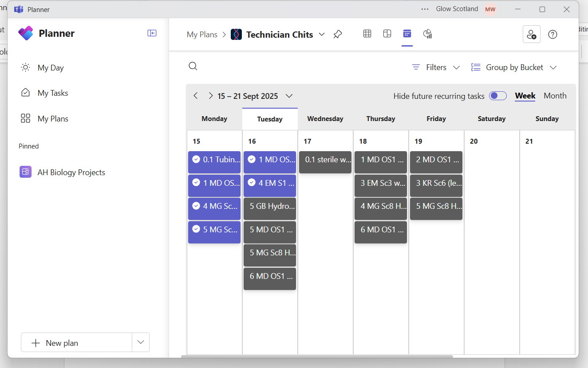Screen dimensions: 588x368
Task: Go to previous week arrow
Action: click(196, 96)
